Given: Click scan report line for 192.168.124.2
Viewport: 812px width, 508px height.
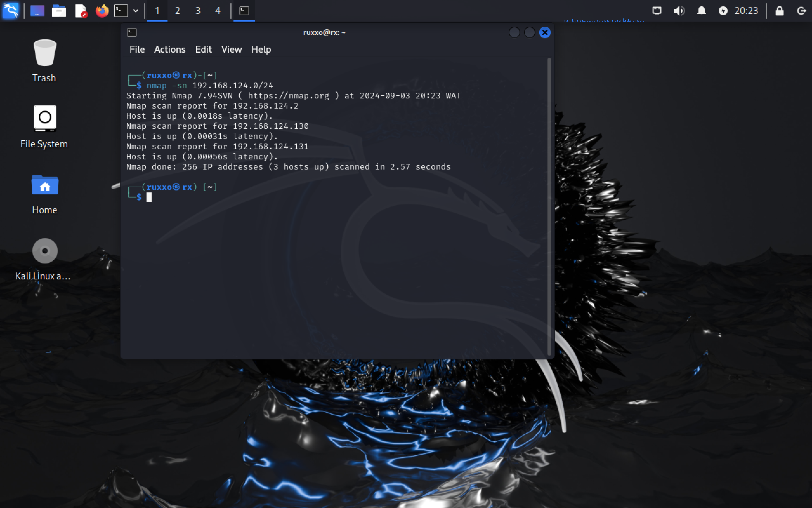Looking at the screenshot, I should [x=213, y=106].
